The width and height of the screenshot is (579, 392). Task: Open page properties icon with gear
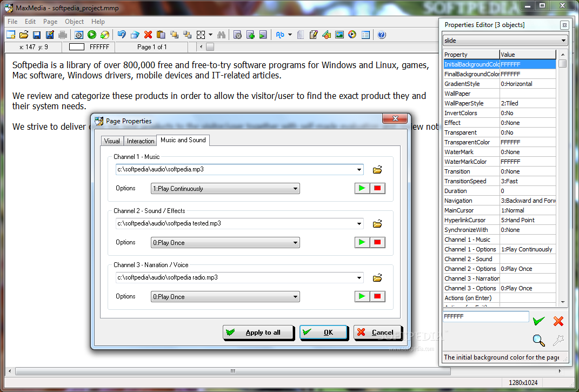(237, 35)
